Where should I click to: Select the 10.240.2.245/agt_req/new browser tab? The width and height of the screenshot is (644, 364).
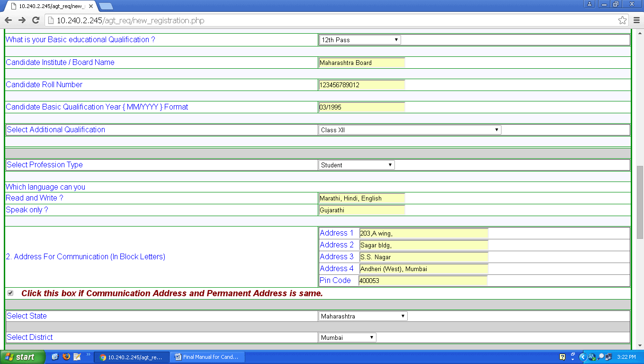click(x=50, y=6)
